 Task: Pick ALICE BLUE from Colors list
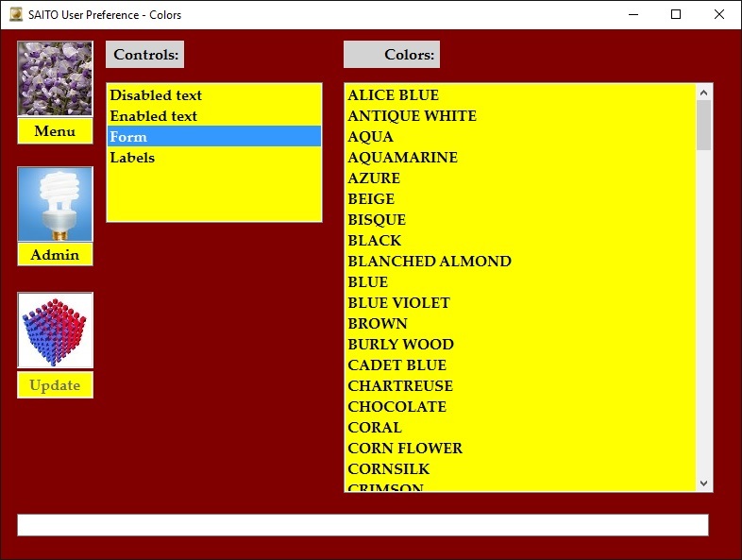click(393, 95)
